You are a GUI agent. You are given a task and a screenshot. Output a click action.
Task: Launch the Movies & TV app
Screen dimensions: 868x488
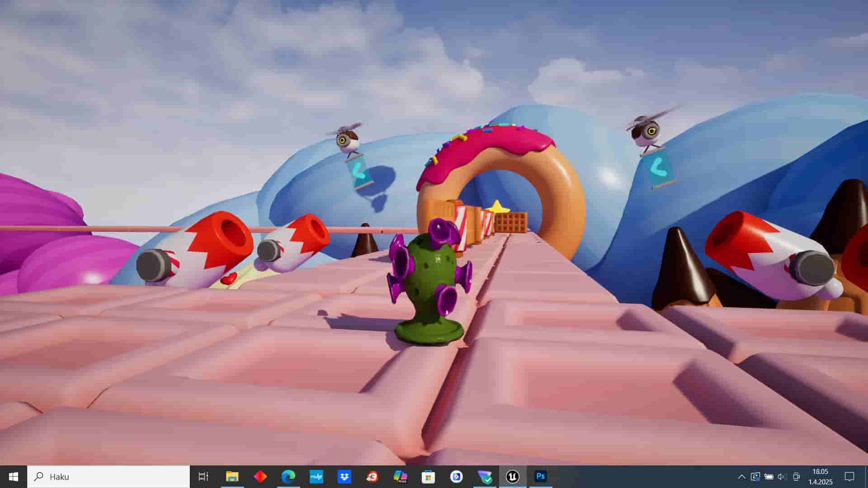tap(456, 477)
